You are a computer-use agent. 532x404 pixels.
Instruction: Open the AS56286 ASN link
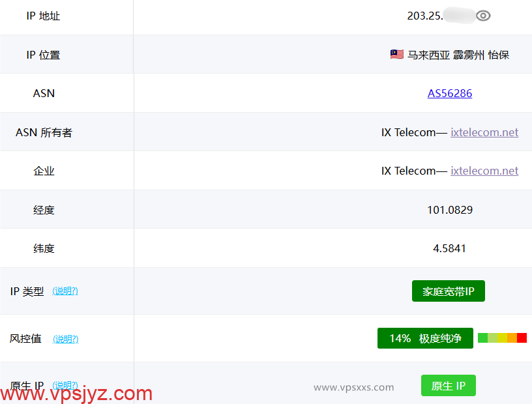coord(450,93)
